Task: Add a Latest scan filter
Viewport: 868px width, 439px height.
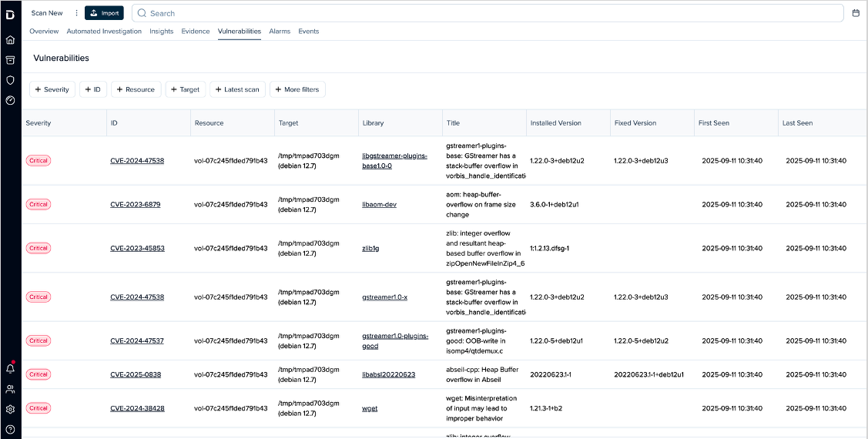Action: coord(237,89)
